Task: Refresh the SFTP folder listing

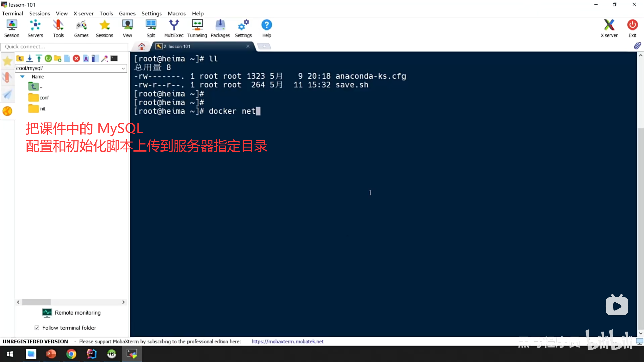Action: pos(48,59)
